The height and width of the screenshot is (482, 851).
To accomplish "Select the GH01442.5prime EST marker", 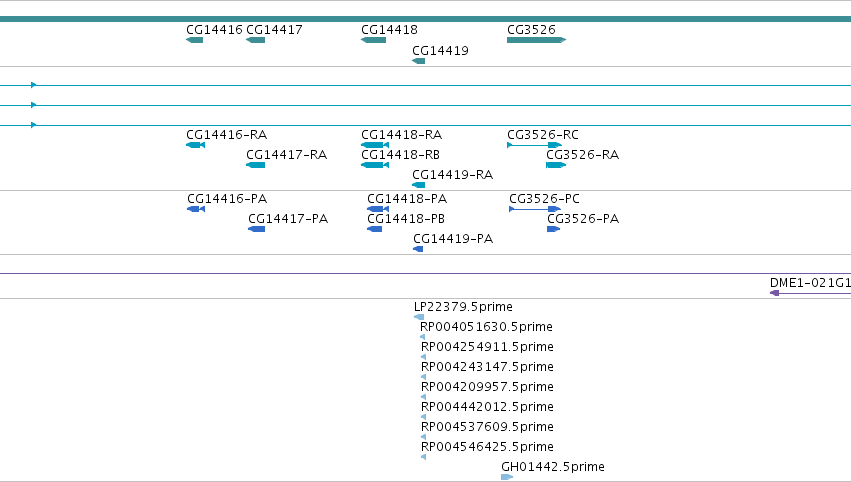I will (507, 477).
